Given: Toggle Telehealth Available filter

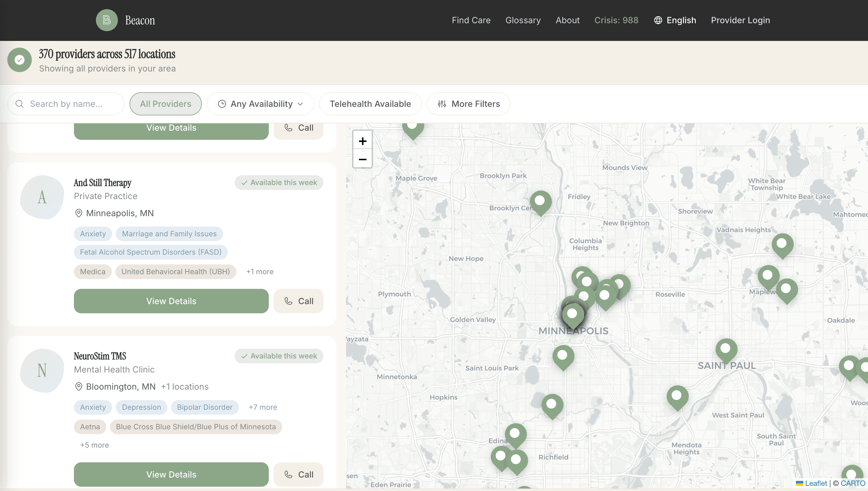Looking at the screenshot, I should tap(370, 104).
